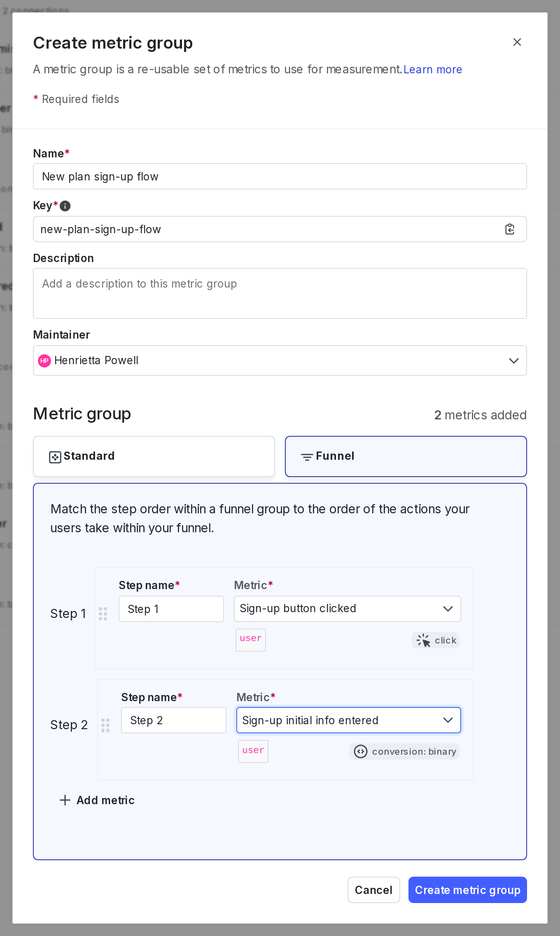Viewport: 560px width, 936px height.
Task: Click Henrietta Powell's HP avatar
Action: point(44,360)
